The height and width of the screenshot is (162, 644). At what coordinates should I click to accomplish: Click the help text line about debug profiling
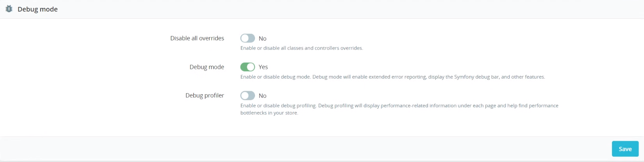click(399, 106)
